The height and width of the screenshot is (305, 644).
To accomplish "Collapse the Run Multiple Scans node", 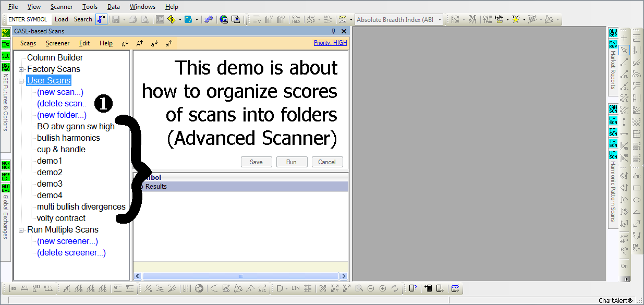I will [21, 230].
